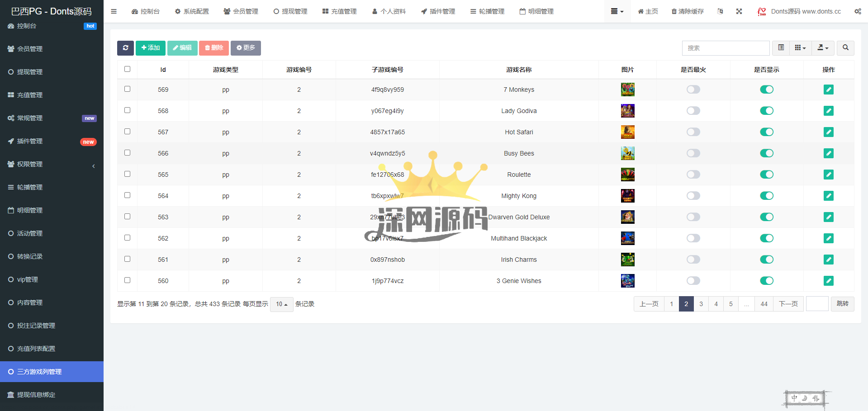Screen dimensions: 868x411
Task: Select 投注记录管理 in the sidebar
Action: click(x=36, y=326)
